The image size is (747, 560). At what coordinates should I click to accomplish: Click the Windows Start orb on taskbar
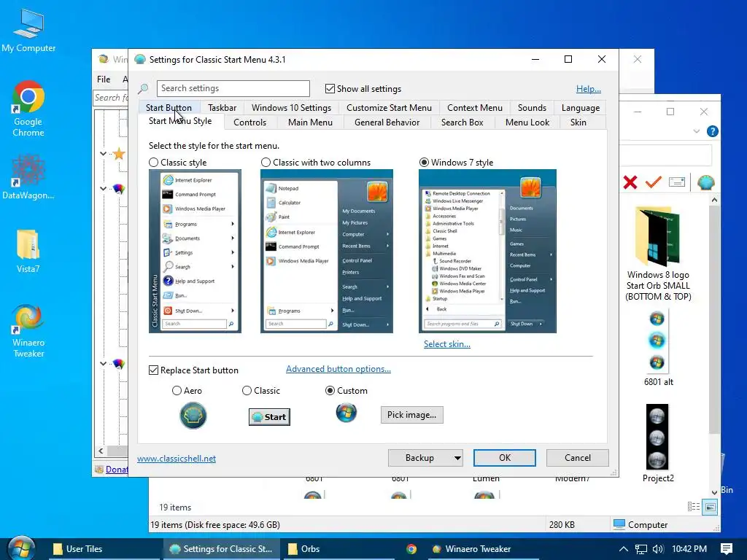pos(21,548)
